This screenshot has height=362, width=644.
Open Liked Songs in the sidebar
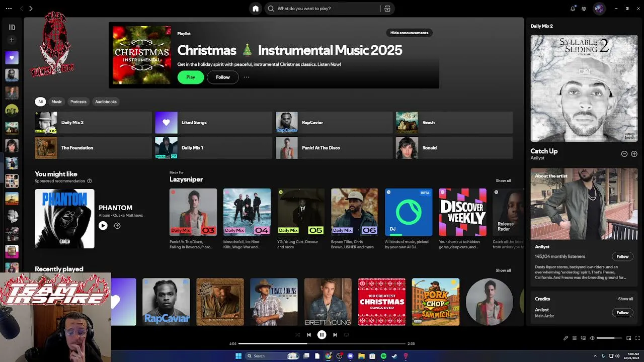[x=12, y=58]
